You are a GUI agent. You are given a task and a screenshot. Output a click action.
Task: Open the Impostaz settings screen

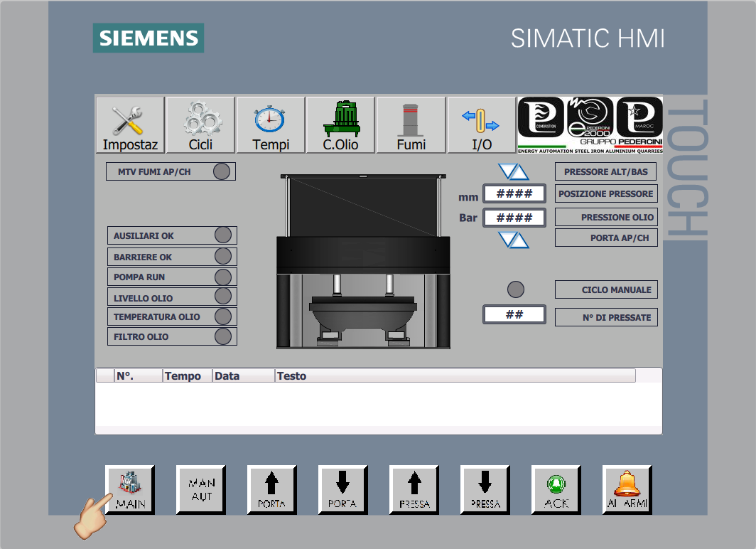tap(130, 125)
